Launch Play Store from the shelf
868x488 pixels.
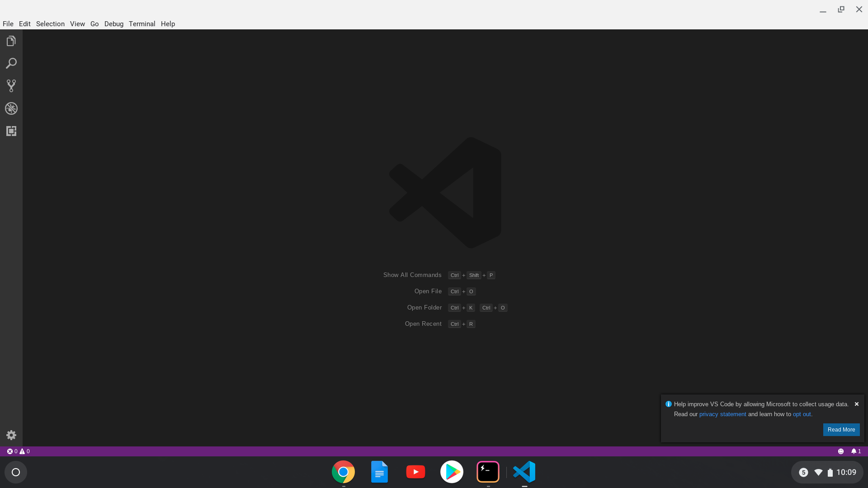click(x=452, y=472)
